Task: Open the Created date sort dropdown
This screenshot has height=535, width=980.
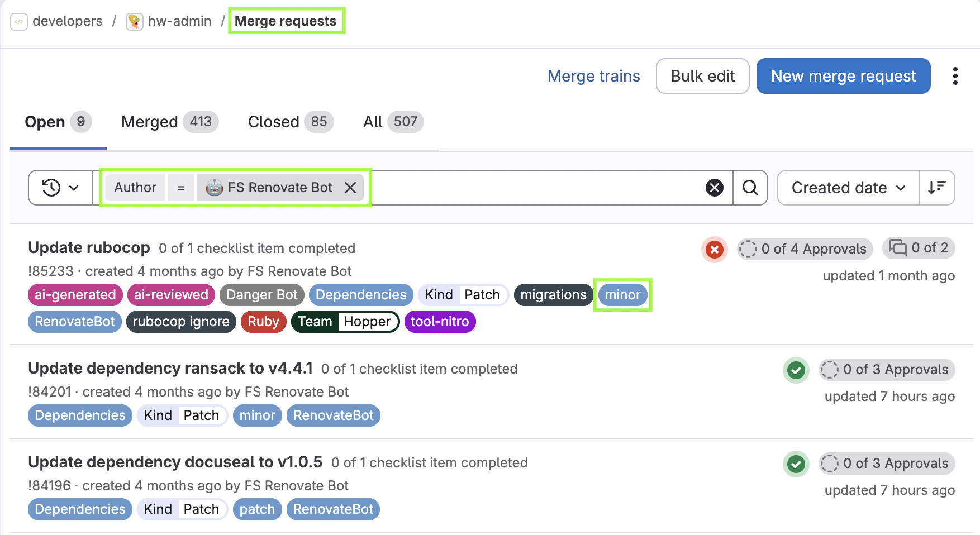Action: click(x=848, y=188)
